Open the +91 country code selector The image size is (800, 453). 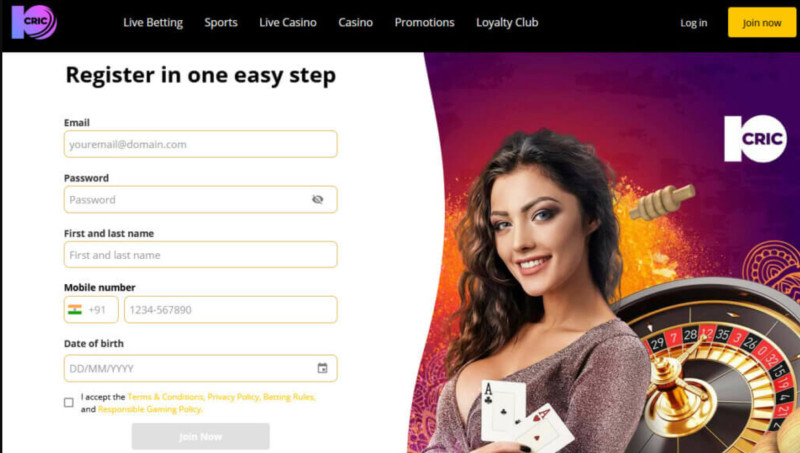[x=91, y=310]
